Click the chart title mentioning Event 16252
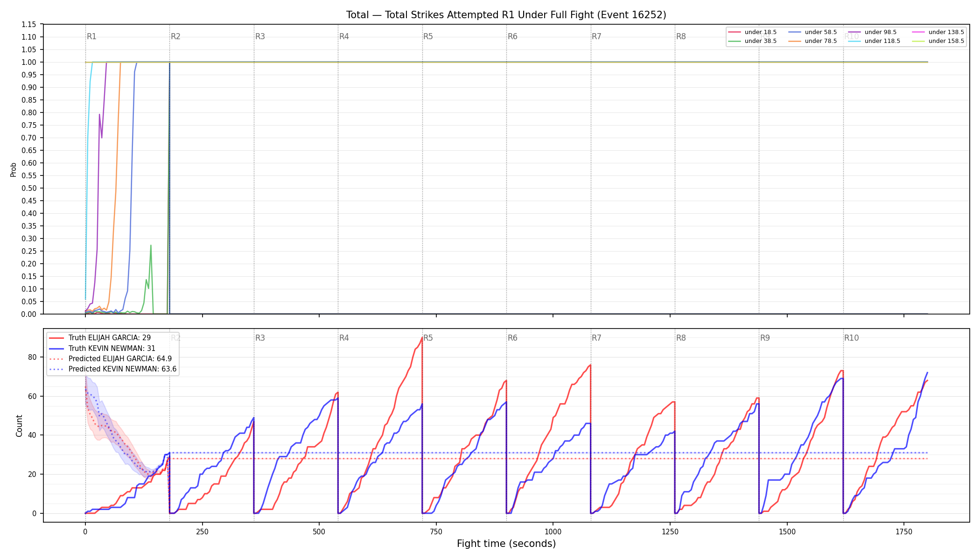980x560 pixels. (x=506, y=15)
